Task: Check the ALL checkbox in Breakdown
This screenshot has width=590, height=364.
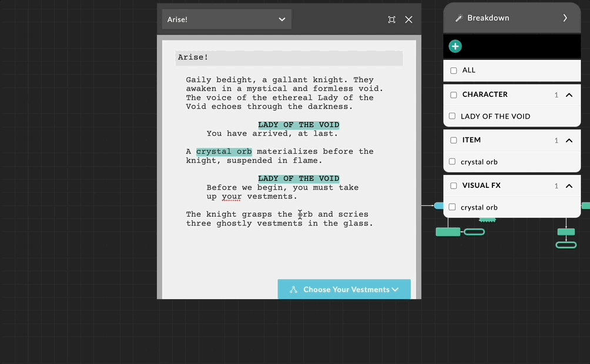Action: coord(454,70)
